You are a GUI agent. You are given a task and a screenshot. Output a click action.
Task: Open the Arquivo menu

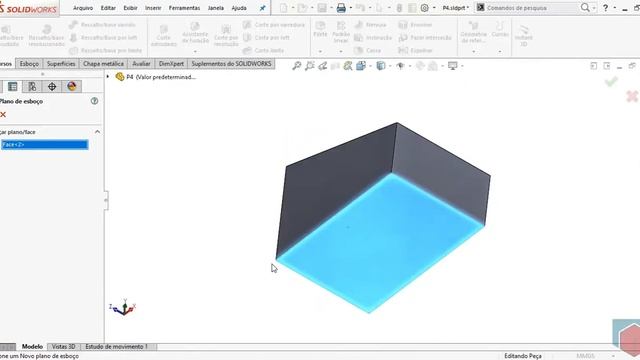coord(83,8)
